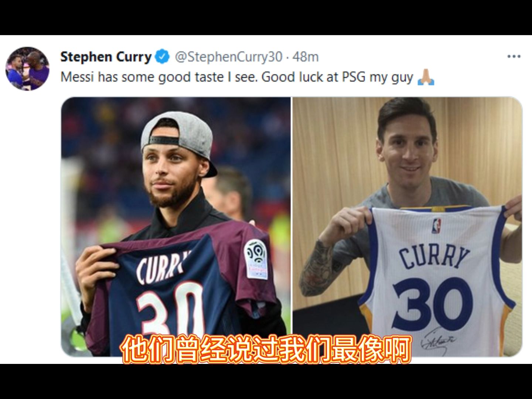Open the left photo with the dark jersey

point(176,227)
